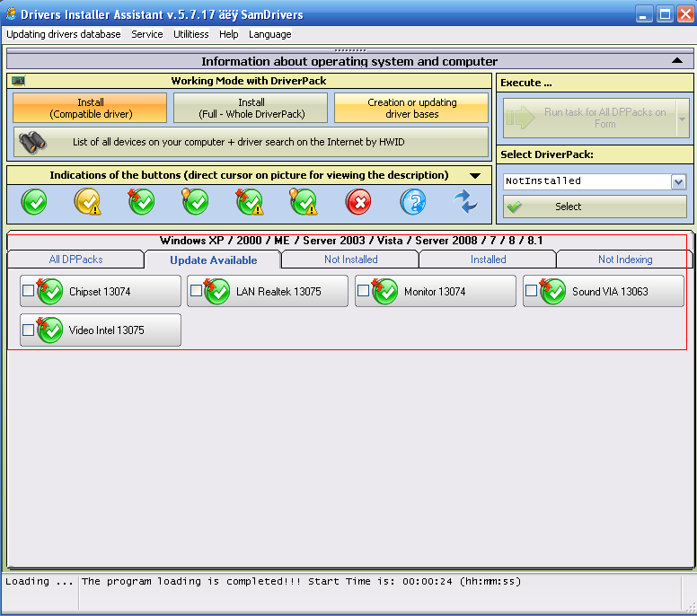Open list of all devices with HWID search
The image size is (697, 616).
click(x=251, y=142)
